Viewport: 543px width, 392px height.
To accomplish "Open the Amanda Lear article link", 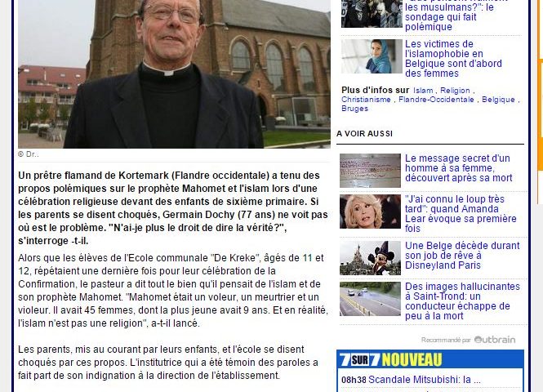I will [x=461, y=214].
